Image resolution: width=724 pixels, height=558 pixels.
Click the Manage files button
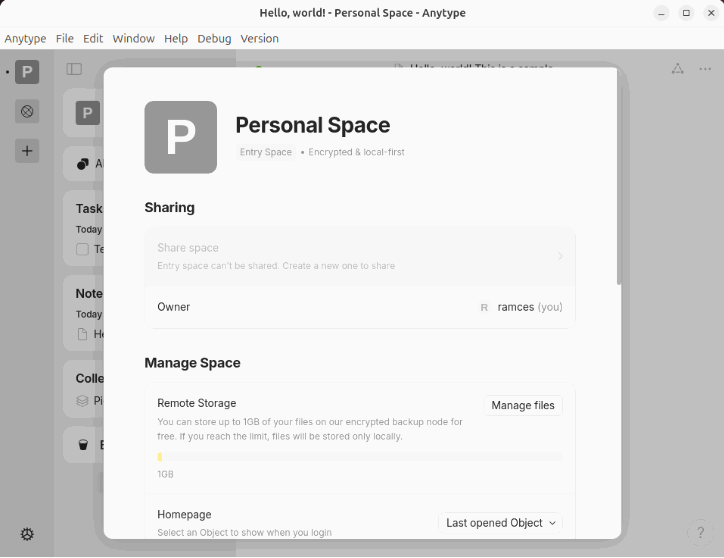click(x=523, y=405)
